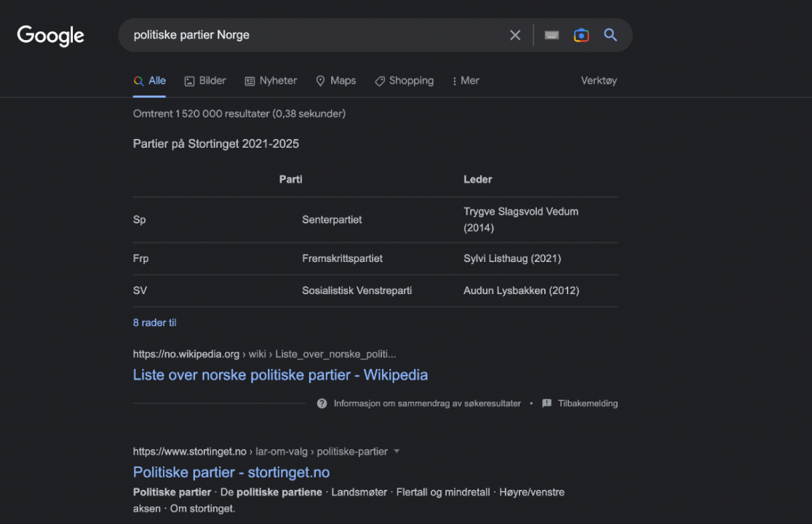
Task: Click the 'Sosialistisk Venstreparti' table cell
Action: pyautogui.click(x=357, y=290)
